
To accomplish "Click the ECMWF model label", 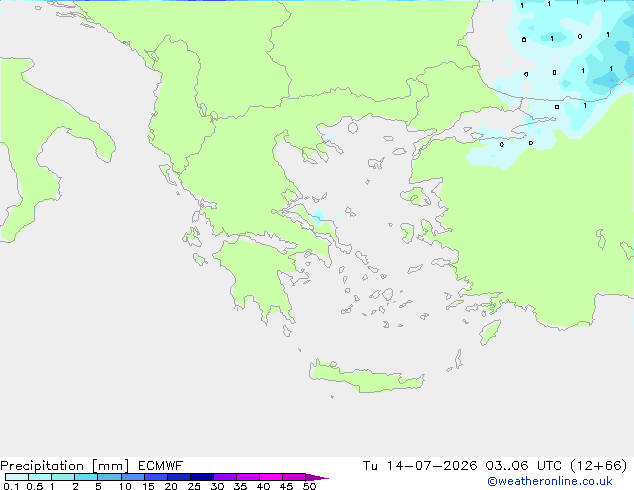I will (160, 466).
